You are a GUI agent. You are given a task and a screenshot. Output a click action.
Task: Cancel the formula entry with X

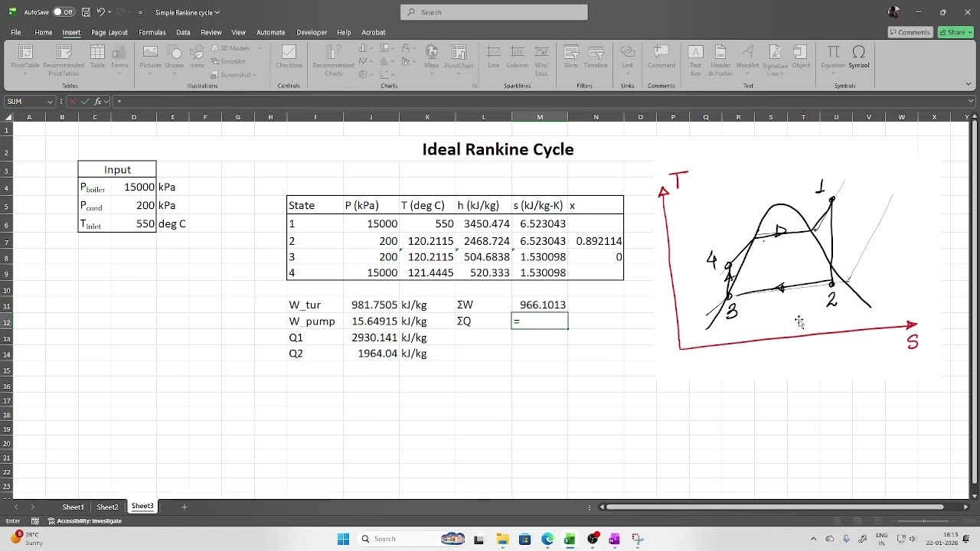tap(73, 101)
